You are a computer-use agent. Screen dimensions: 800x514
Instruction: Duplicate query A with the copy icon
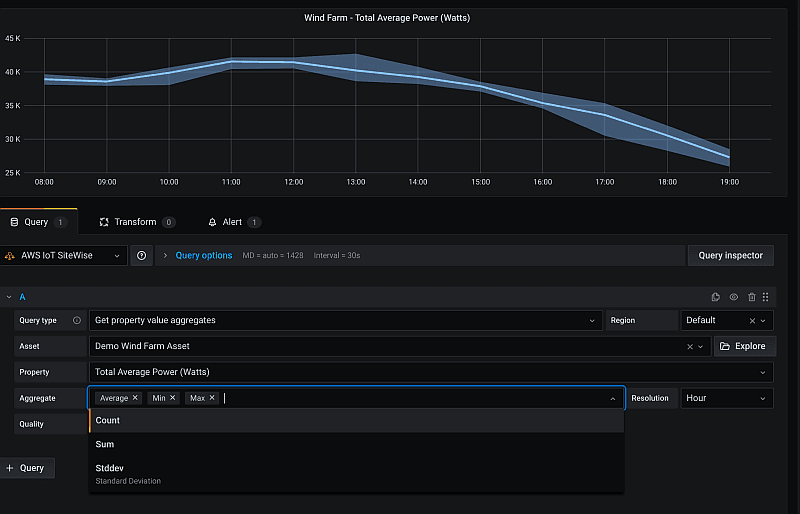point(716,297)
